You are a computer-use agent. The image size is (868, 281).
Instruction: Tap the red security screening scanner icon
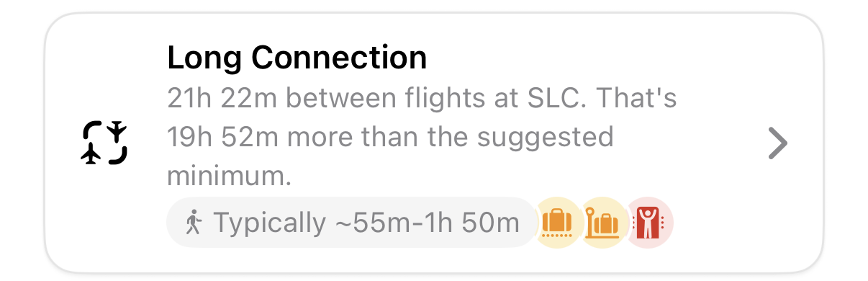649,222
